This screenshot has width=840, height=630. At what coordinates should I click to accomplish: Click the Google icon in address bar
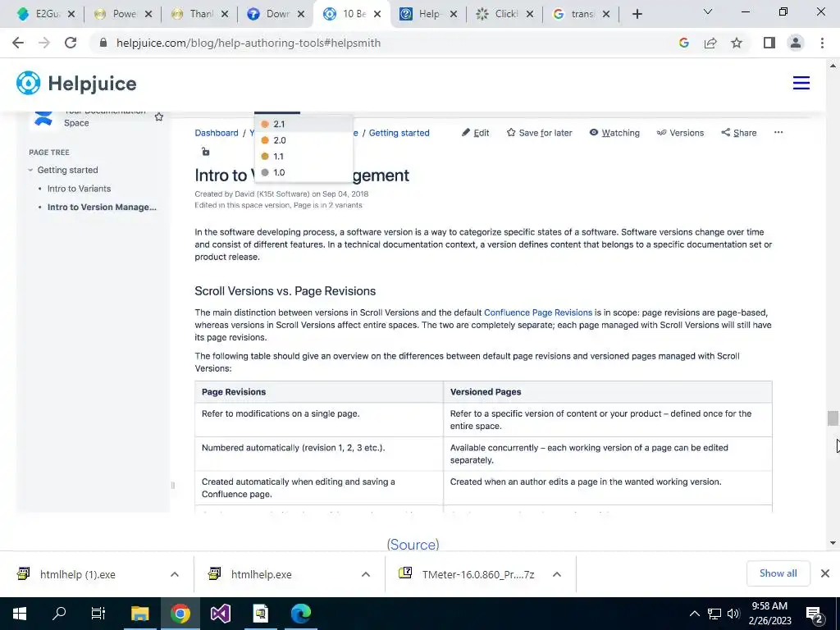(x=683, y=43)
